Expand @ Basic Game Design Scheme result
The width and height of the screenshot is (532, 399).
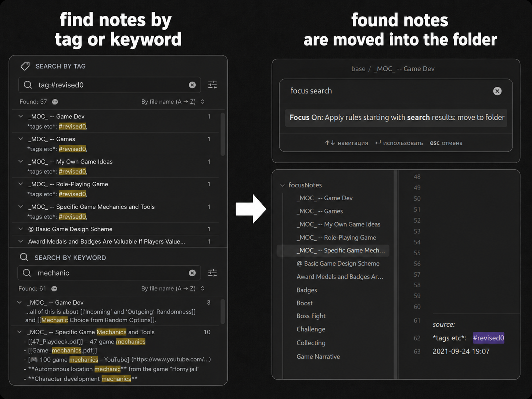pyautogui.click(x=21, y=229)
